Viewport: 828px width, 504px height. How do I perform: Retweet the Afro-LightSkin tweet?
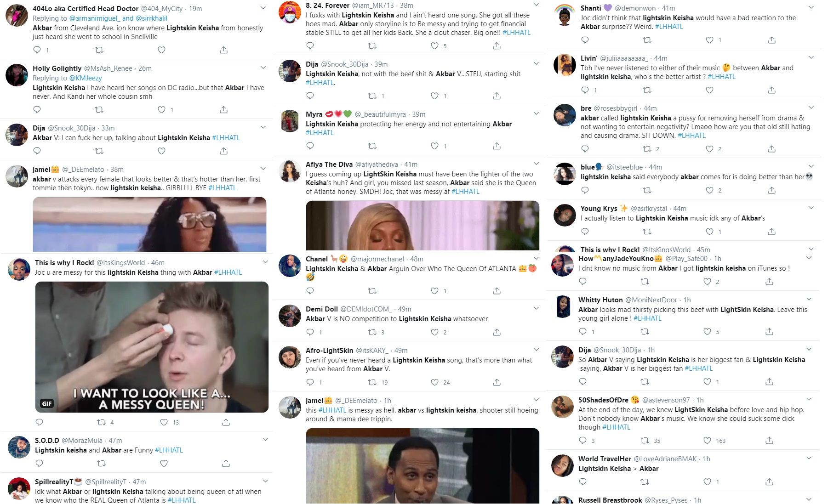[372, 382]
